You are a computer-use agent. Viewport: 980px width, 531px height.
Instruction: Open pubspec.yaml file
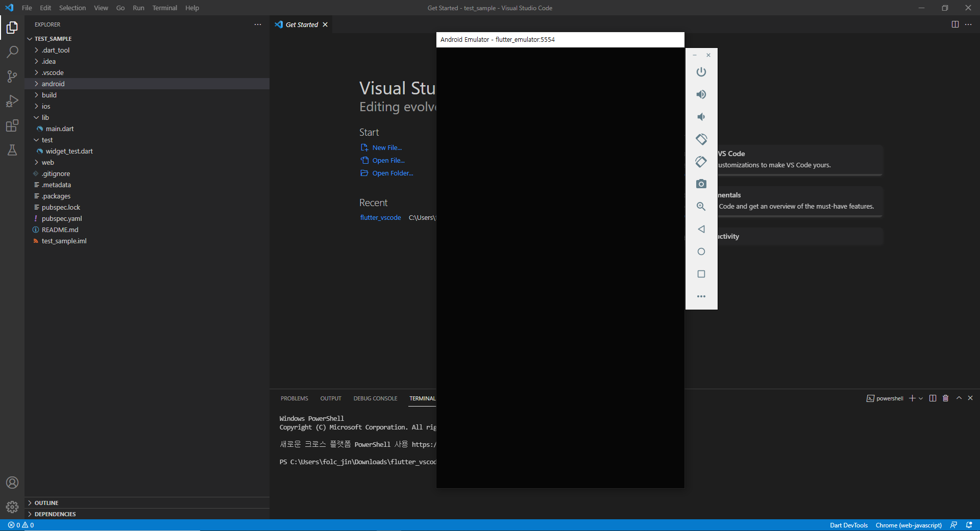tap(147, 218)
